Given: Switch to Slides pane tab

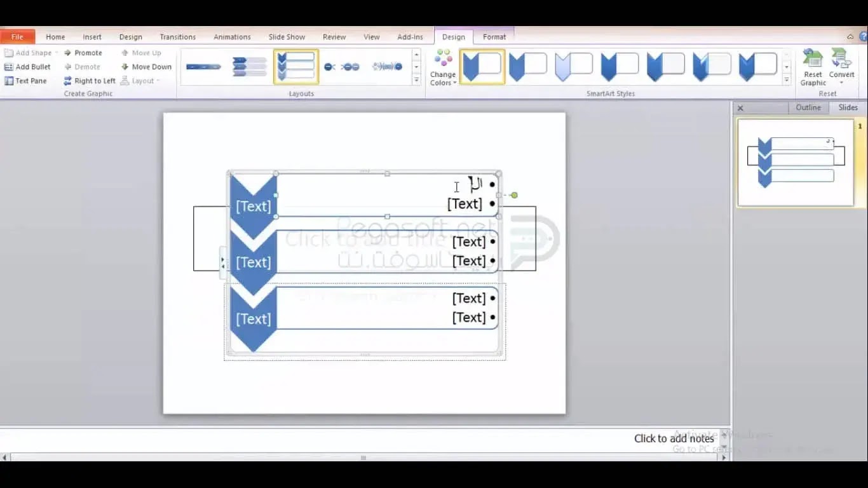Looking at the screenshot, I should pos(848,107).
